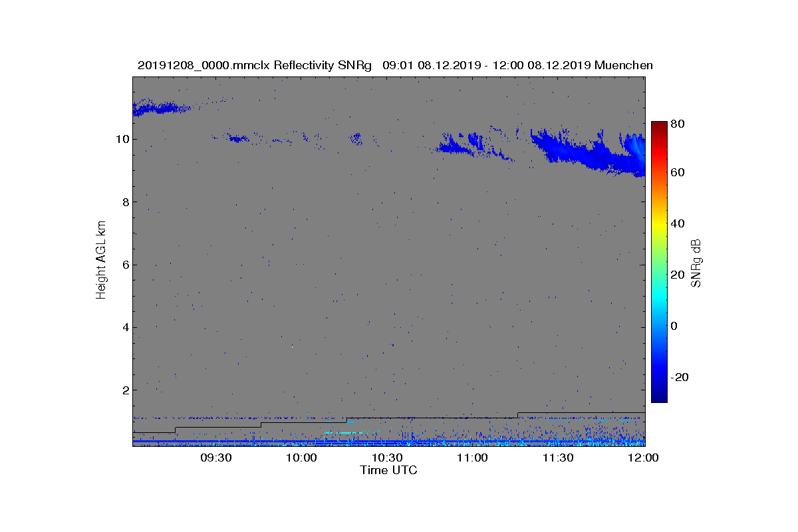Click the height tick label 2
Viewport: 798px width, 532px height.
click(126, 390)
